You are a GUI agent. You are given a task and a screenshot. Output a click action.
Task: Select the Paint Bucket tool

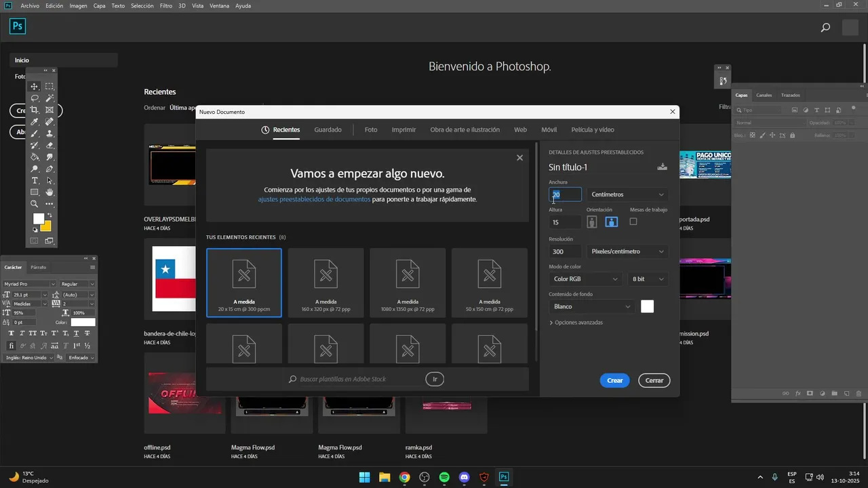coord(35,157)
